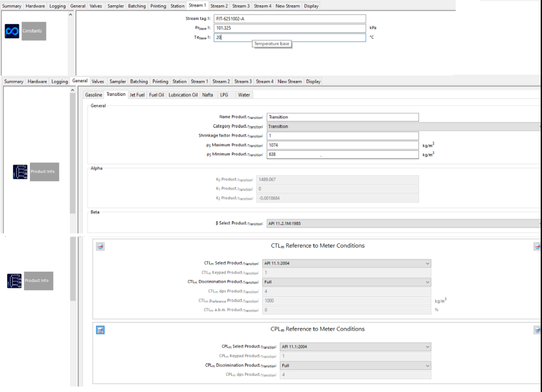Viewport: 542px width, 392px height.
Task: Click the CTLm a.b.m. Product value 0
Action: point(346,310)
